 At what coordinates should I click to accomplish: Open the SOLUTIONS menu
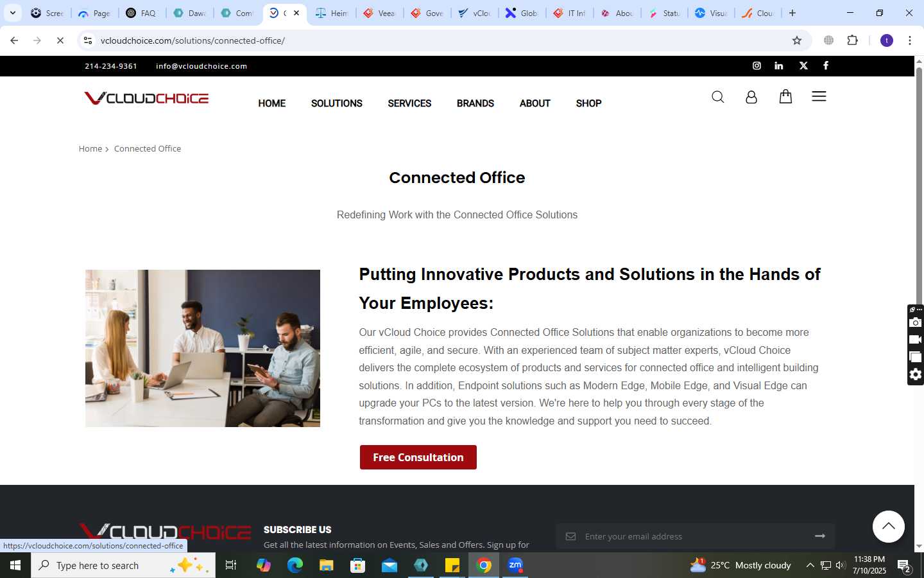(x=337, y=103)
